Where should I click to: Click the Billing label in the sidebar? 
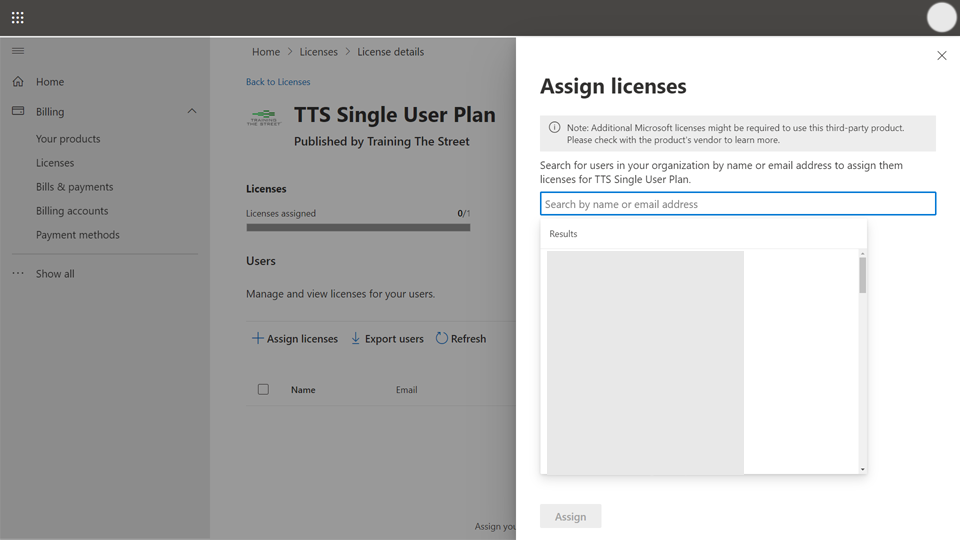coord(50,112)
